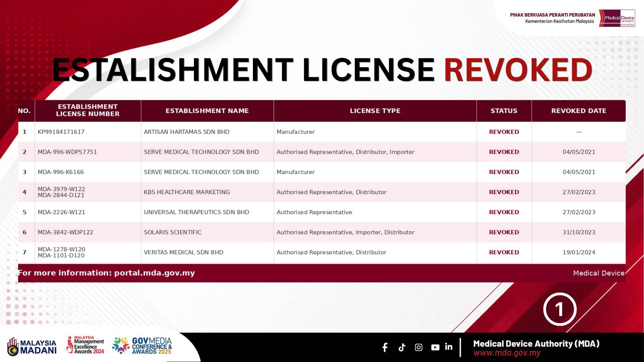Select license number MDA-1278-W120
The height and width of the screenshot is (362, 644).
[61, 249]
